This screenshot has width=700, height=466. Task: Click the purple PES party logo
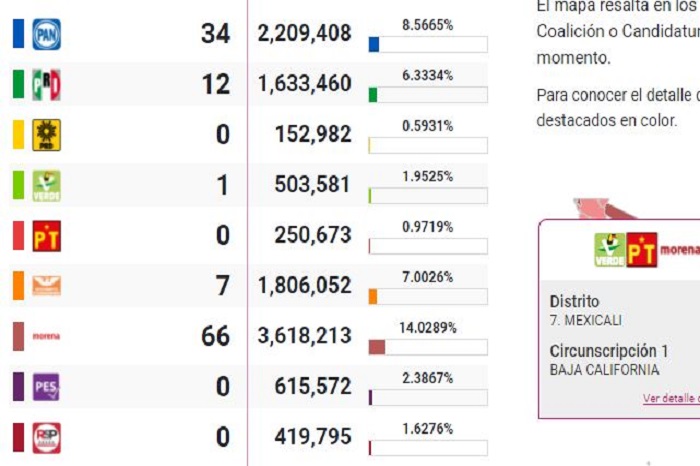46,387
